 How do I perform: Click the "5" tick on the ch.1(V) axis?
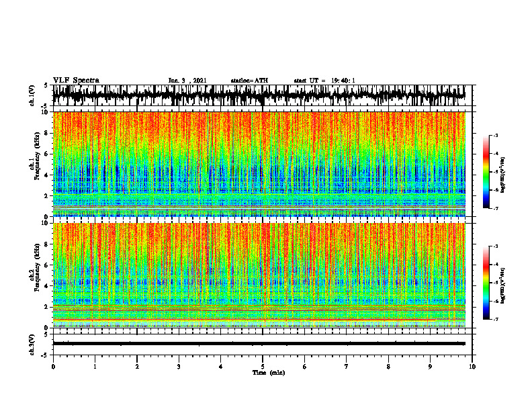[47, 85]
